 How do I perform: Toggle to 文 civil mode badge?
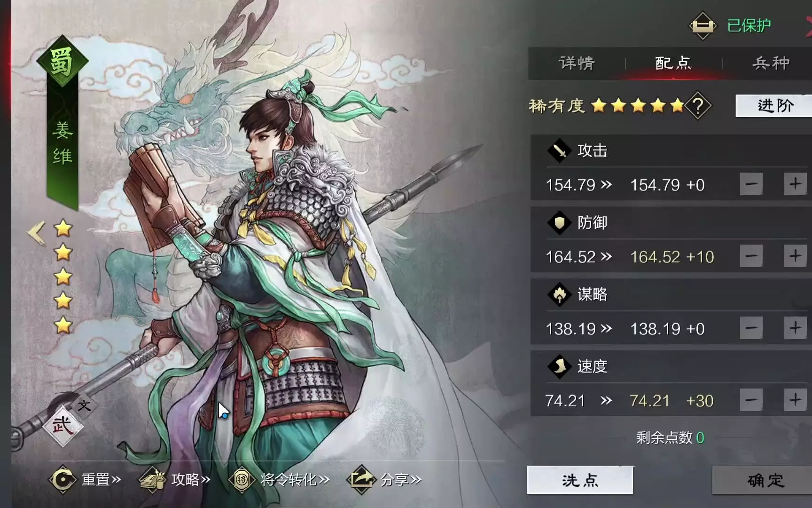84,405
